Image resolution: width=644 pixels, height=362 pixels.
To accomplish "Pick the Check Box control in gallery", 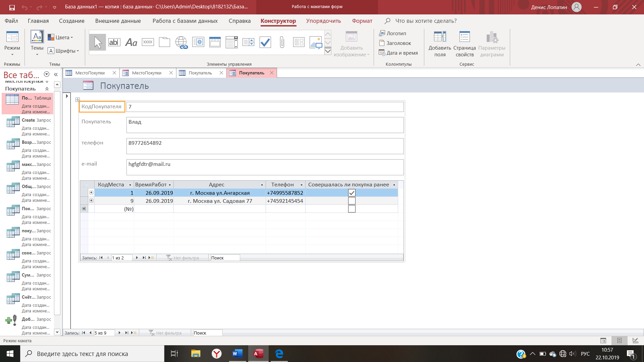I will tap(265, 42).
